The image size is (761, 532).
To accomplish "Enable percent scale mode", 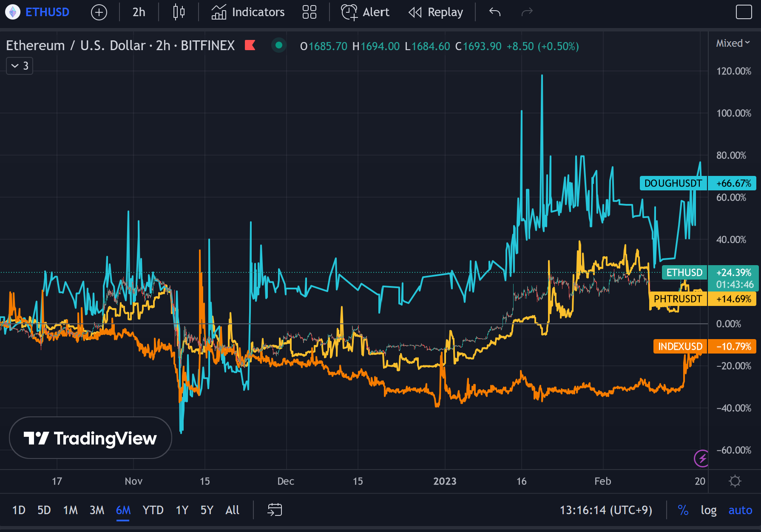I will [x=683, y=510].
